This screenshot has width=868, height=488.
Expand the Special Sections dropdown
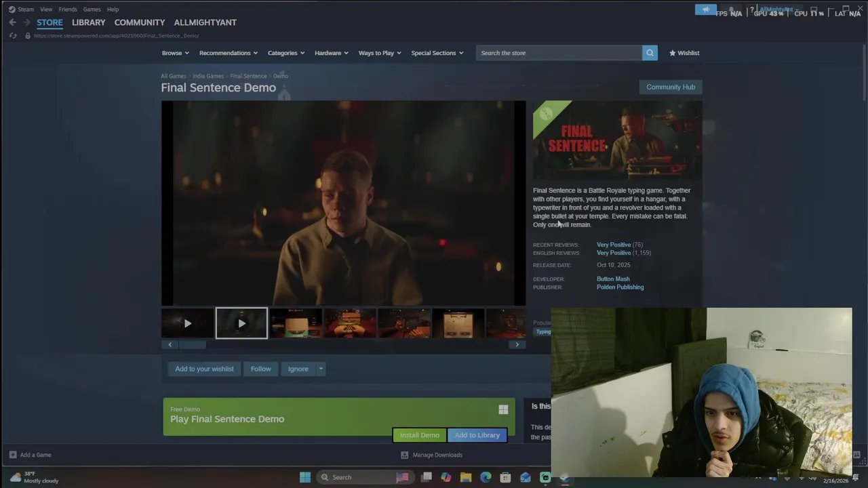tap(437, 53)
